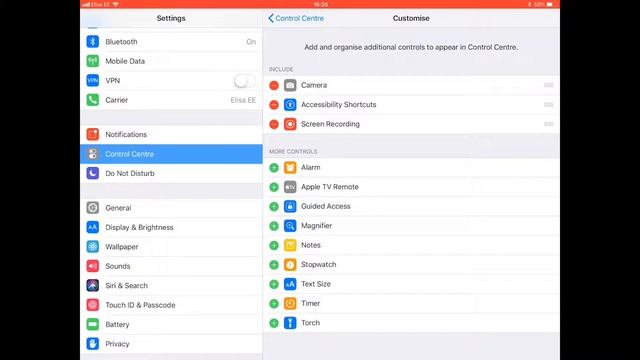
Task: Tap the Control Centre sidebar toggle icon
Action: coord(93,154)
